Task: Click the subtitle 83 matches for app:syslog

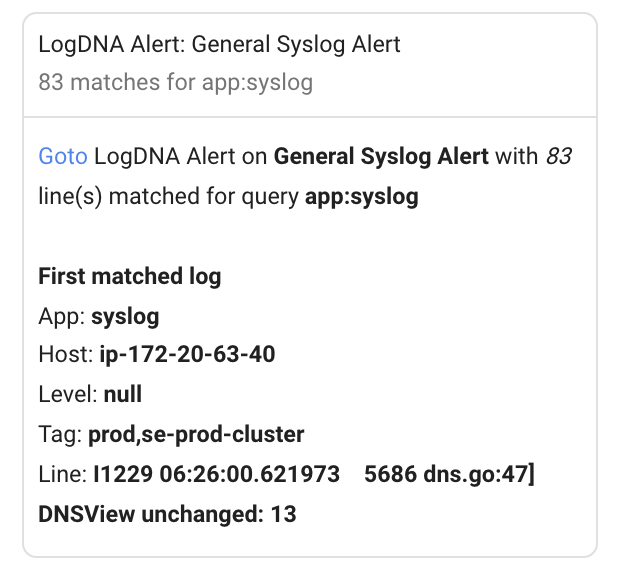Action: point(176,83)
